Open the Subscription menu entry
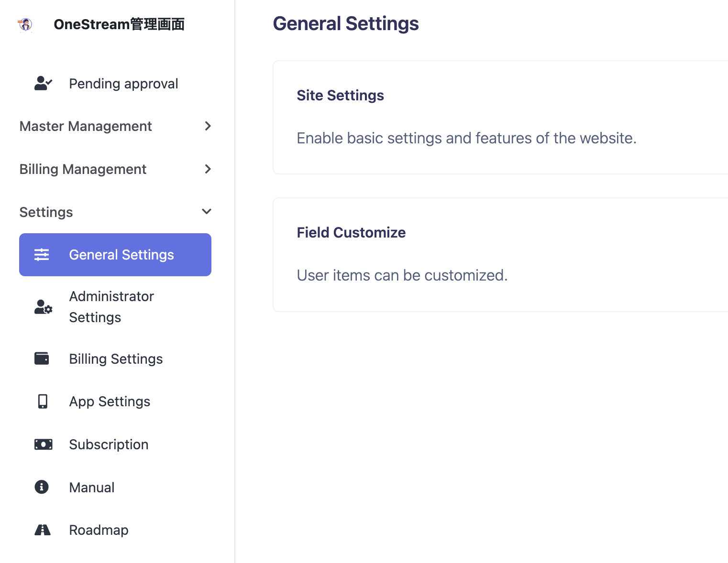Image resolution: width=728 pixels, height=563 pixels. coord(109,444)
